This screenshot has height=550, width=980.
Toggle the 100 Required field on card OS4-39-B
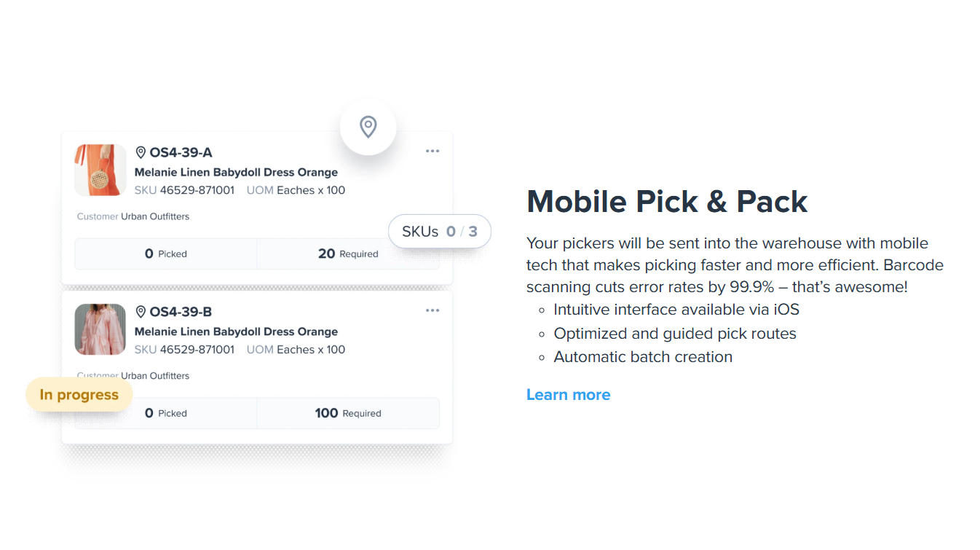tap(347, 412)
